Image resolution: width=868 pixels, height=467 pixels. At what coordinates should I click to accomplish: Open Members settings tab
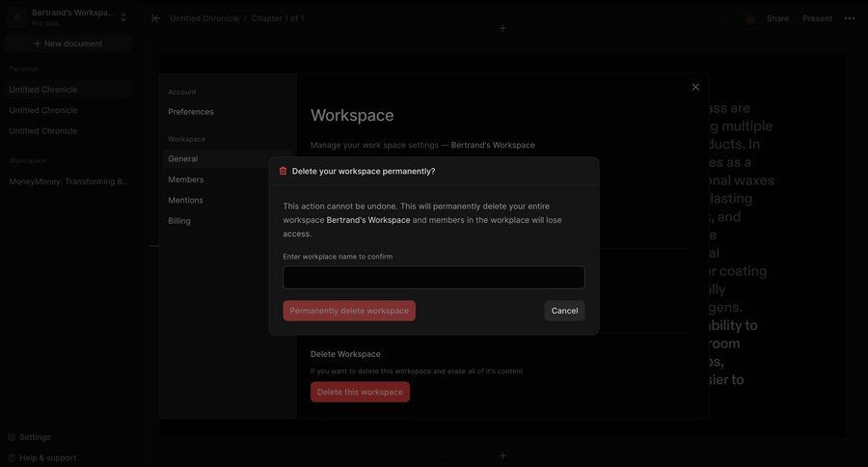(x=186, y=179)
